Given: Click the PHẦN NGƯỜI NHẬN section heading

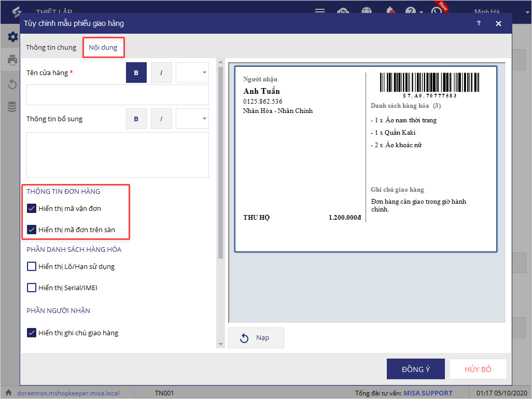Looking at the screenshot, I should (x=59, y=310).
